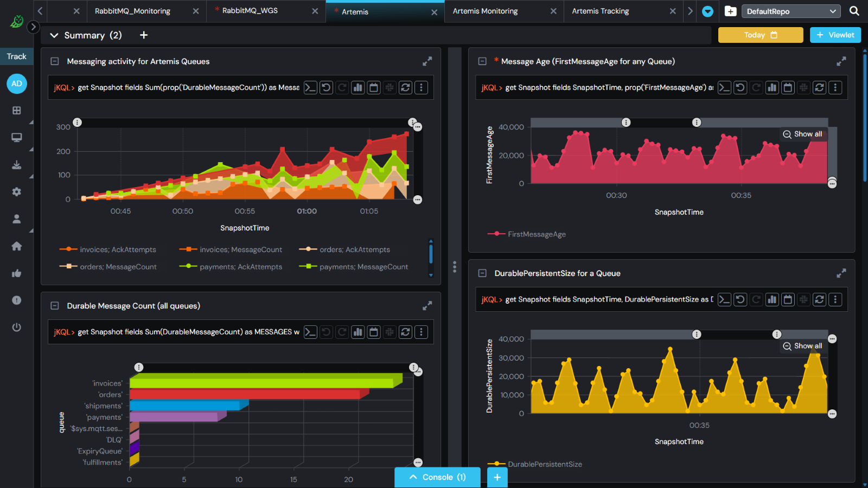Screen dimensions: 868x488
Task: Run query console in Messaging activity viewlet
Action: click(x=310, y=87)
